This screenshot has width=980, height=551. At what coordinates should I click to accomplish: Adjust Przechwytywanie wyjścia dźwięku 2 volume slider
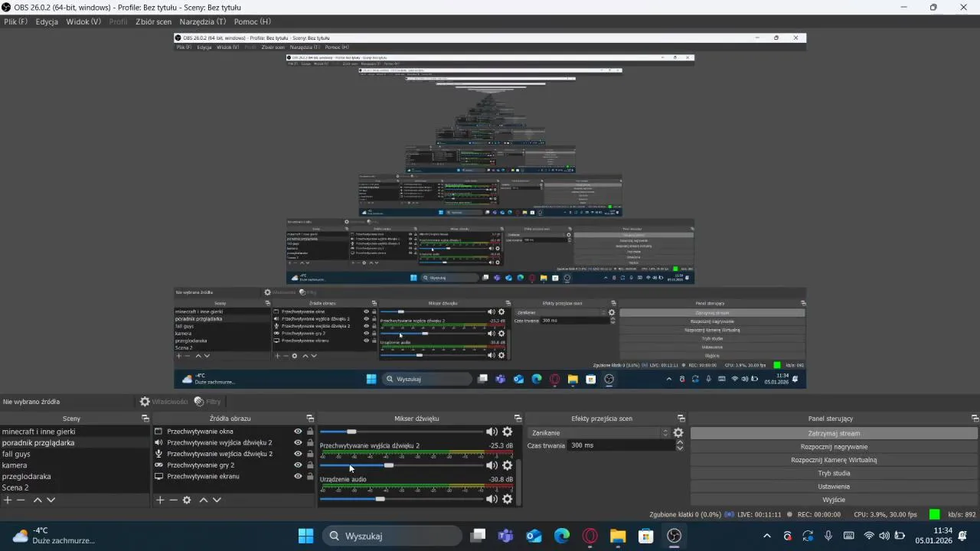402,465
